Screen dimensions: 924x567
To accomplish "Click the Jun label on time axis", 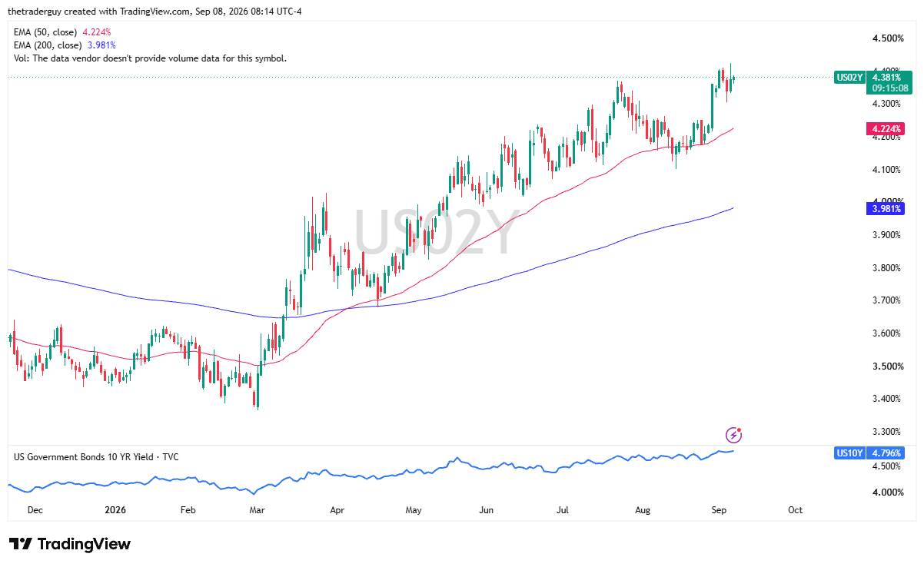I will tap(486, 510).
